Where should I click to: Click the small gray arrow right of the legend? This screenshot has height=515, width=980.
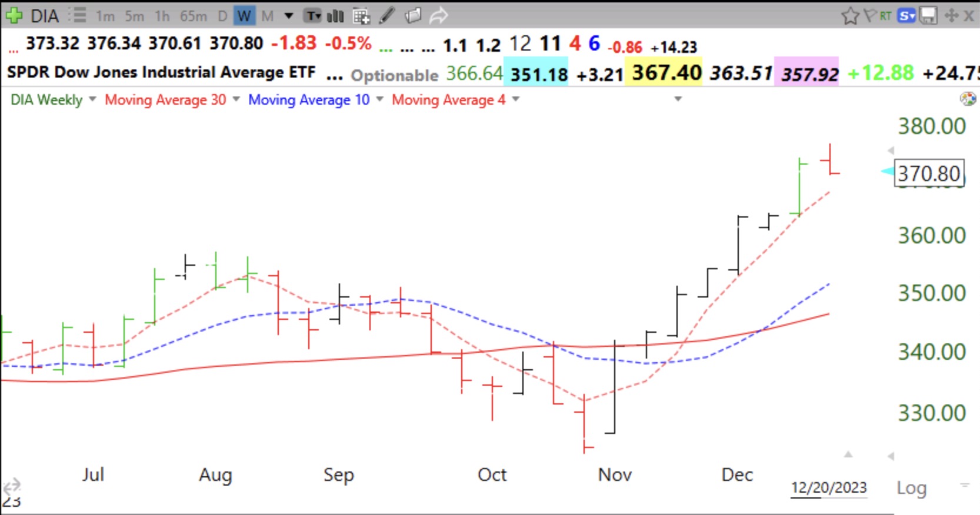click(x=678, y=99)
